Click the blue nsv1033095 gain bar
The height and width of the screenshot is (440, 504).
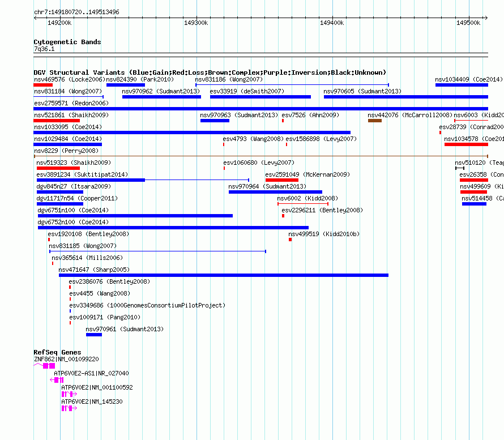pos(192,133)
